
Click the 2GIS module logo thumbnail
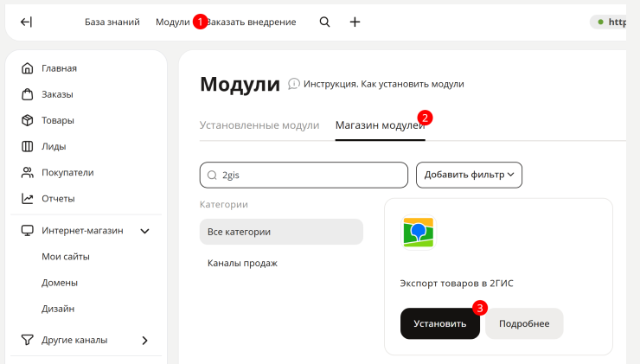pyautogui.click(x=419, y=233)
